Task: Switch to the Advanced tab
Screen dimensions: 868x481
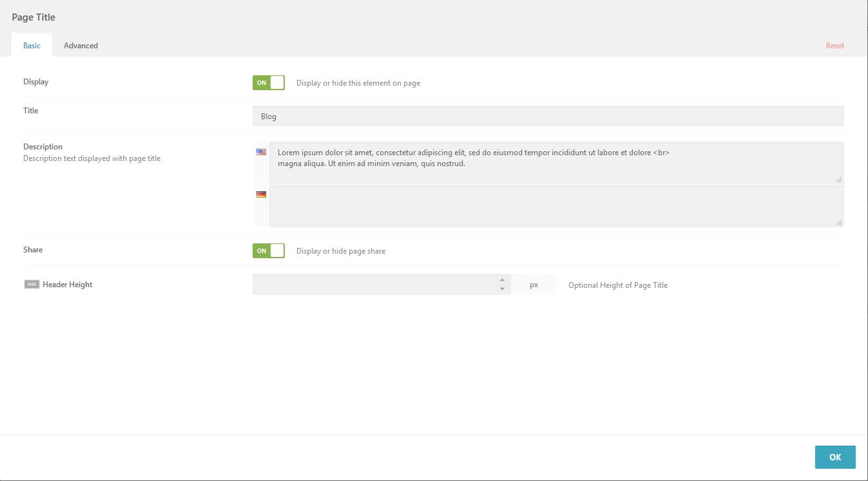Action: point(81,45)
